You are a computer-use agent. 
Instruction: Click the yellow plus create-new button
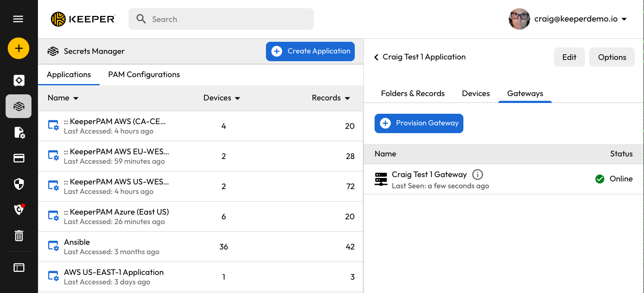coord(19,48)
